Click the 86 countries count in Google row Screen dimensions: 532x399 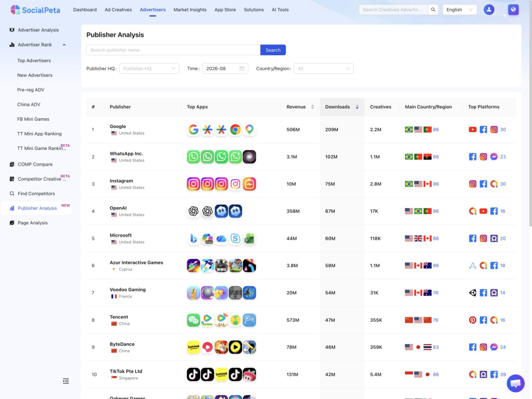436,130
